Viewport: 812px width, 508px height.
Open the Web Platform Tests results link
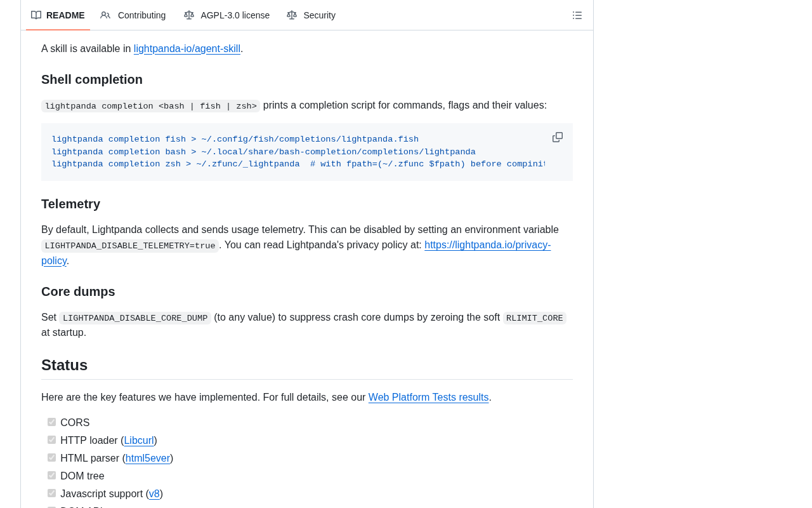click(429, 398)
